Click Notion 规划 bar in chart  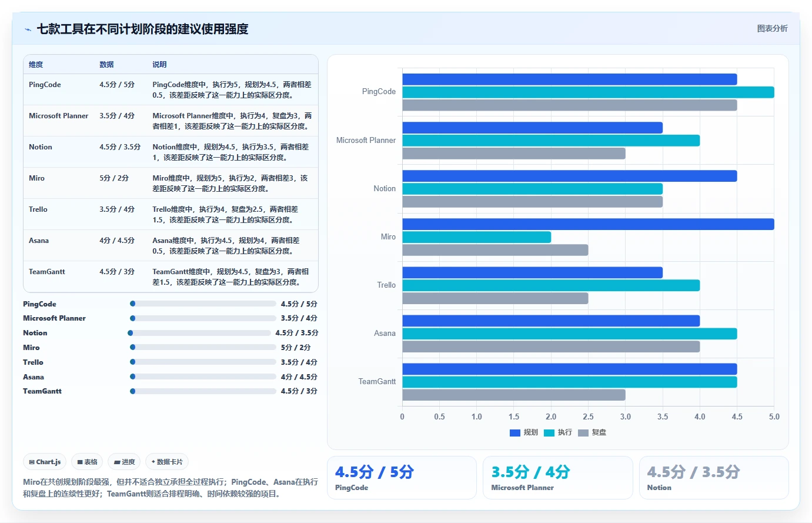[x=569, y=176]
